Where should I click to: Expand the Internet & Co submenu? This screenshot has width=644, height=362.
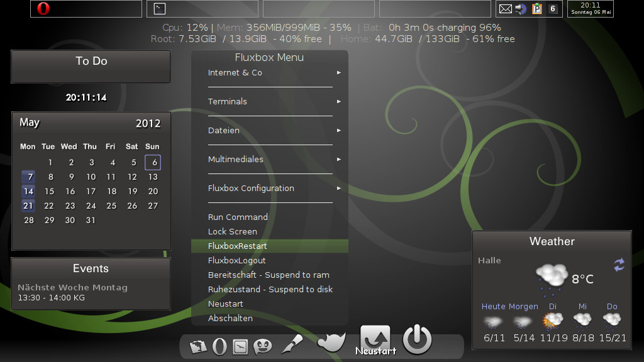click(x=270, y=73)
